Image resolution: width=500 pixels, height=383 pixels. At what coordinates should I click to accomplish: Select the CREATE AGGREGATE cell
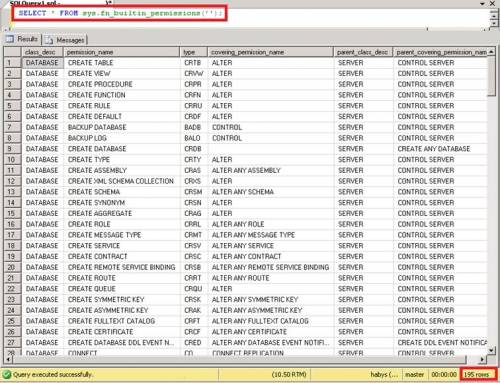tap(122, 213)
